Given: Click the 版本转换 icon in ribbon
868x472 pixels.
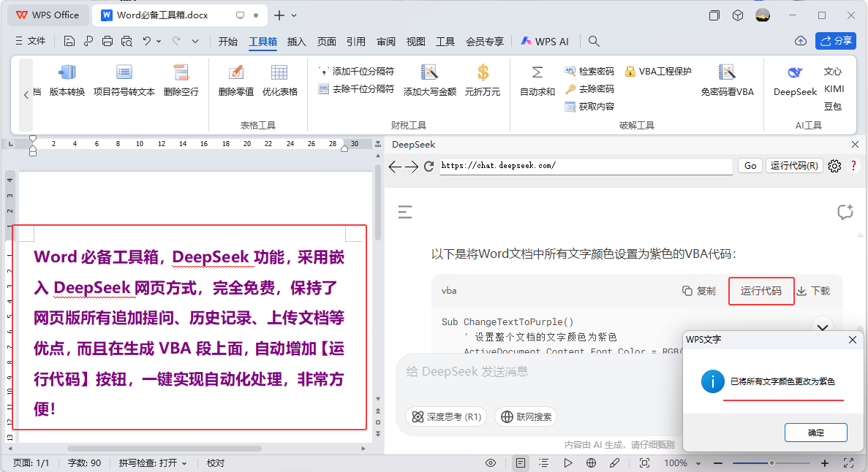Looking at the screenshot, I should coord(67,73).
